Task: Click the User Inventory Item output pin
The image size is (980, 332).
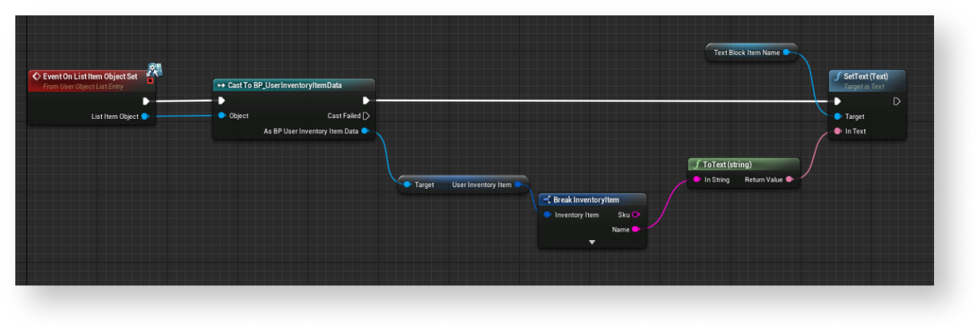Action: click(x=518, y=185)
